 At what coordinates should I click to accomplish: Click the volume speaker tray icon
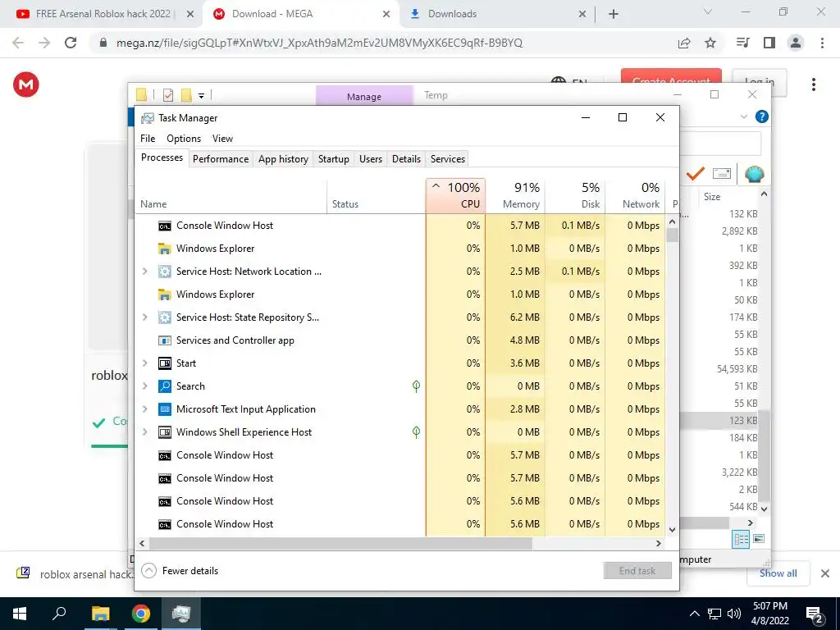click(734, 614)
